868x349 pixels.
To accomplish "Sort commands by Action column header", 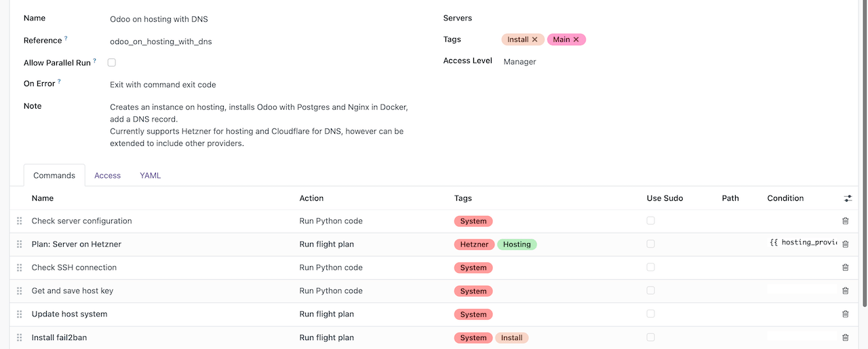I will tap(311, 198).
